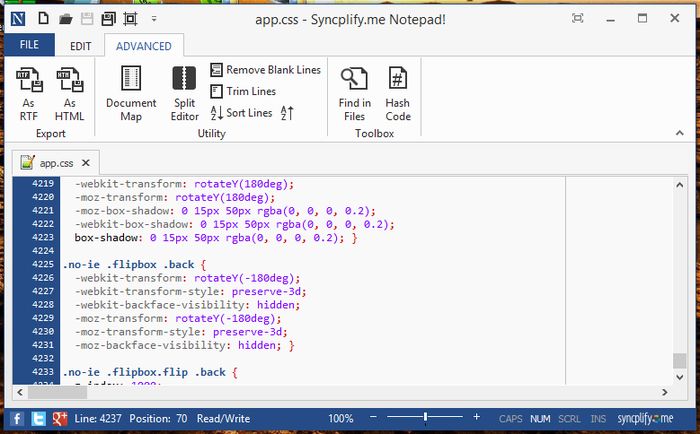Click the Open folder icon
700x434 pixels.
point(65,19)
